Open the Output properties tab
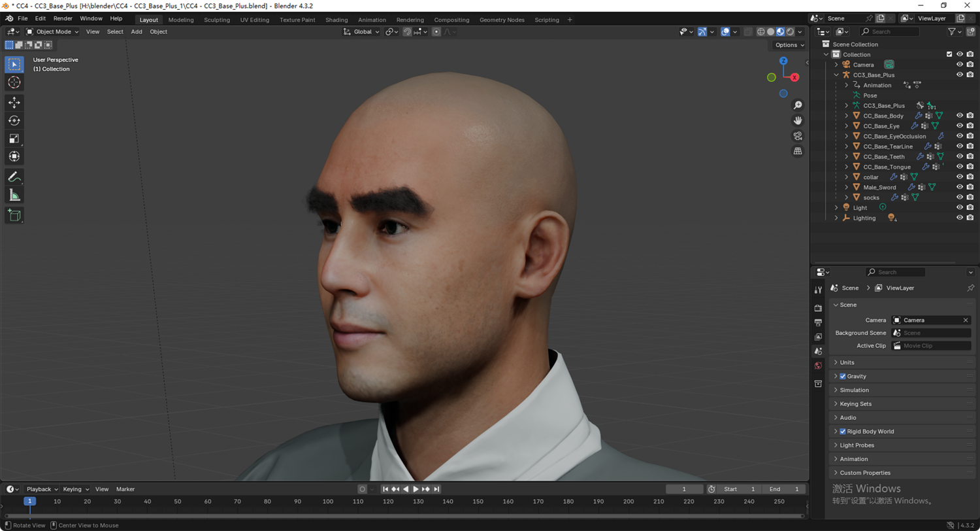This screenshot has height=531, width=980. 818,322
